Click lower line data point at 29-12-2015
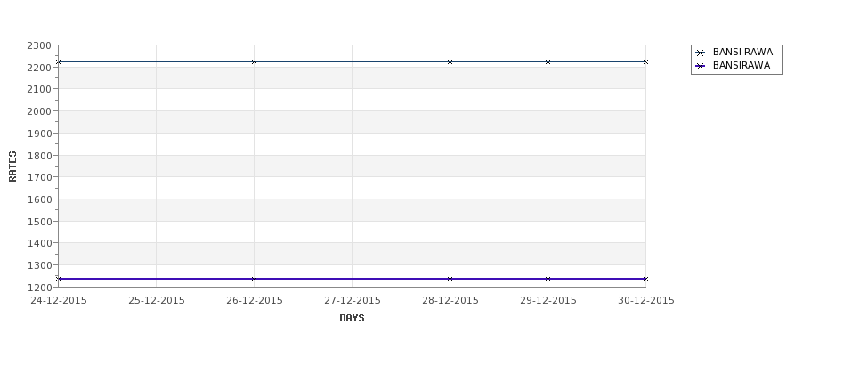The height and width of the screenshot is (382, 868). pos(548,279)
